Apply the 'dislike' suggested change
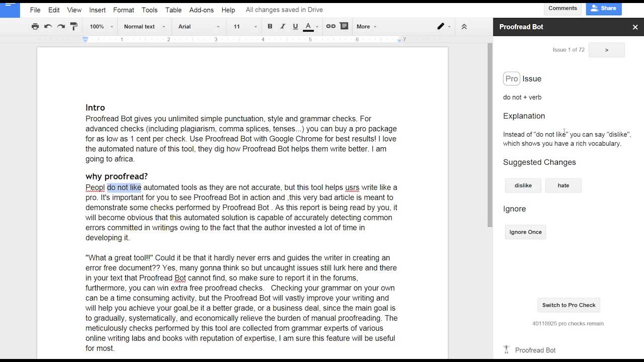The image size is (644, 362). click(523, 186)
